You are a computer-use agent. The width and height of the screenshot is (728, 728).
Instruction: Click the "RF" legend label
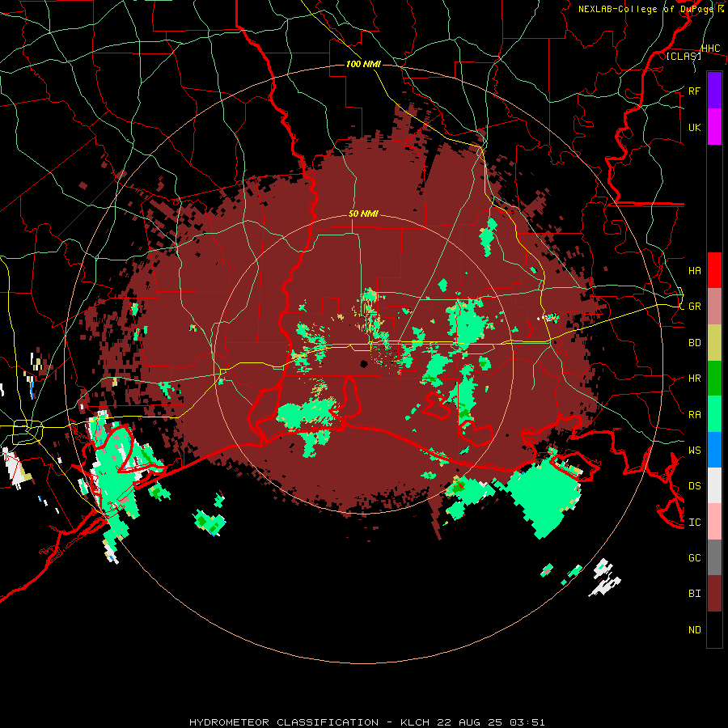[x=694, y=91]
